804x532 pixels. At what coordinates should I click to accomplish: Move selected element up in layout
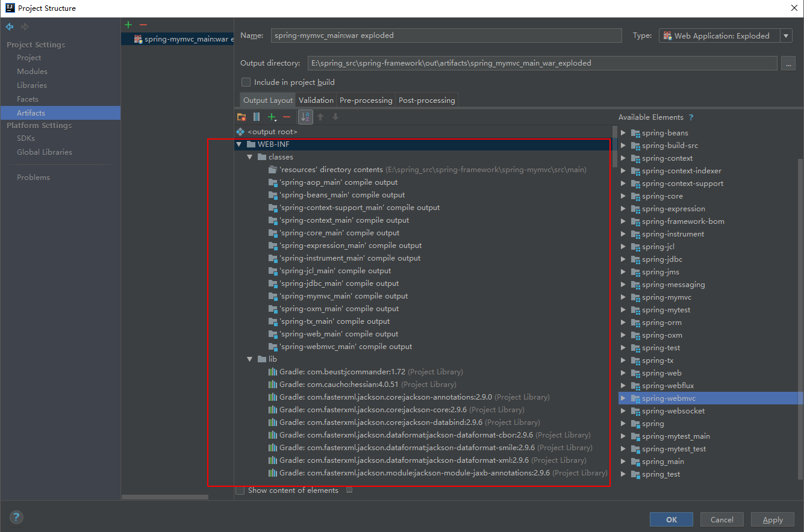point(321,117)
